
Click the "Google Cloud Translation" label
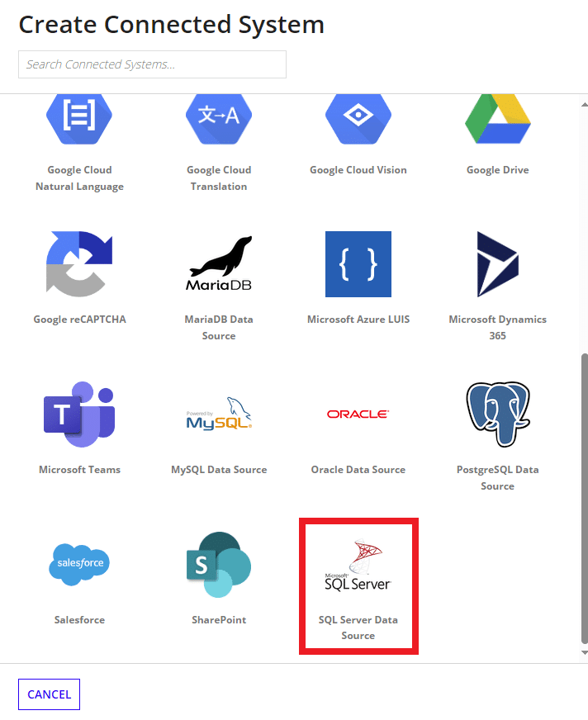219,178
